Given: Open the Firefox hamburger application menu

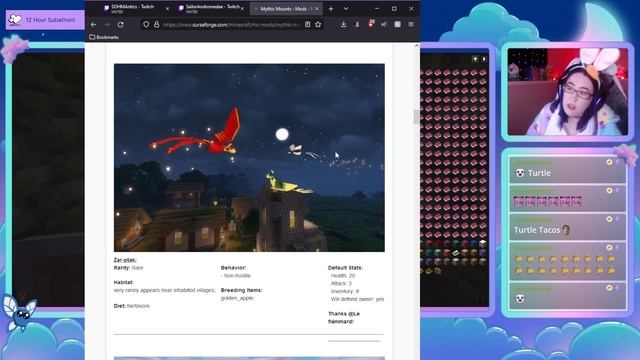Looking at the screenshot, I should pyautogui.click(x=411, y=24).
